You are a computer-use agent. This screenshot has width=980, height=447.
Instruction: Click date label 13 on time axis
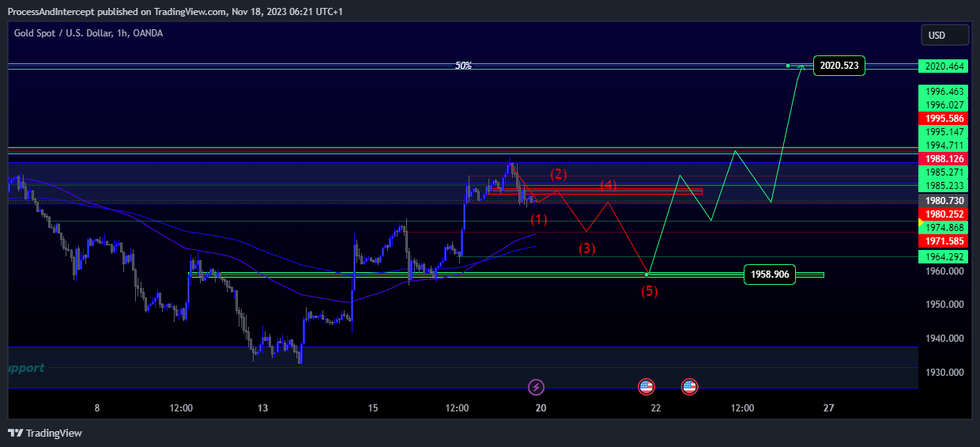pos(263,408)
